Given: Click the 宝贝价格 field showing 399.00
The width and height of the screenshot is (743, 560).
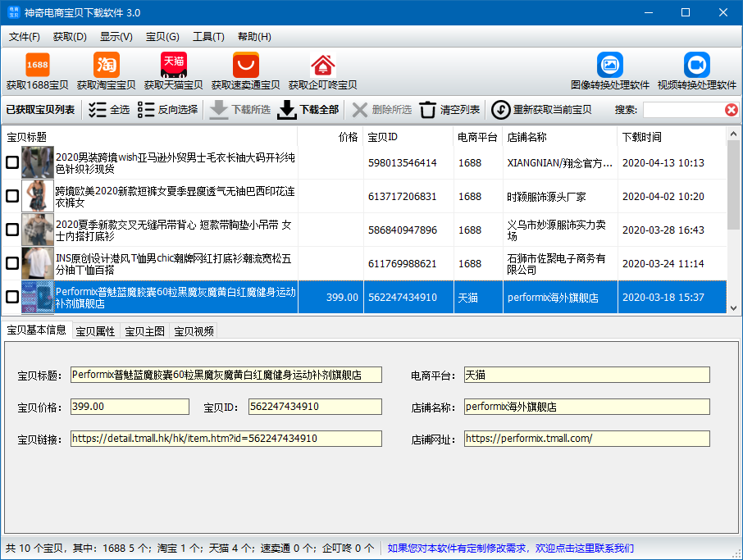Looking at the screenshot, I should (x=130, y=407).
